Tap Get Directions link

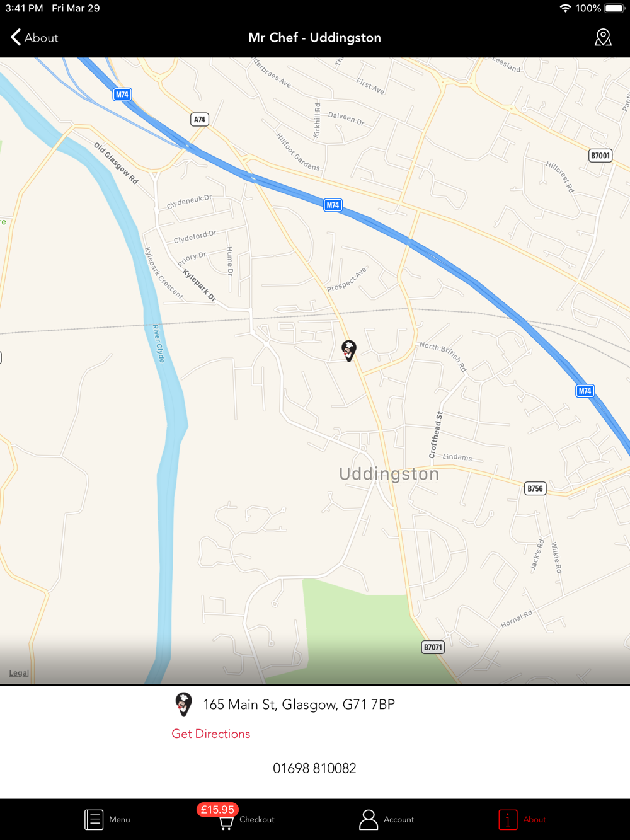point(211,734)
